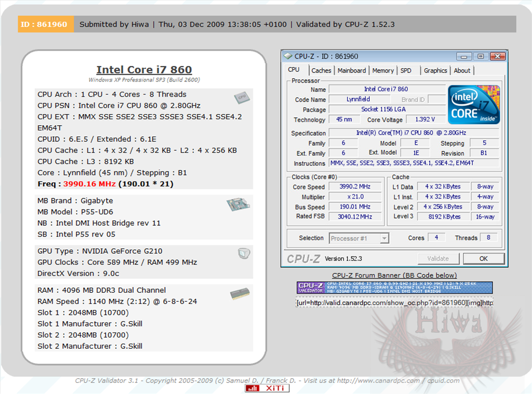
Task: Click the Intel Core i7 inside logo
Action: pyautogui.click(x=474, y=105)
